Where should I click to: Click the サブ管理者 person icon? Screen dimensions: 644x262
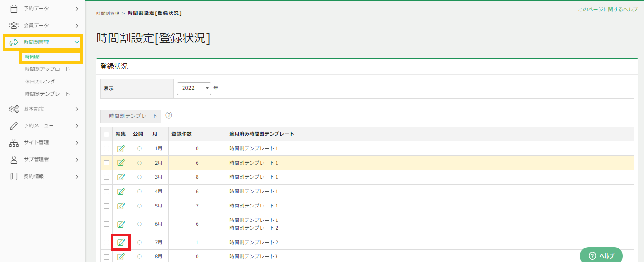pos(14,159)
